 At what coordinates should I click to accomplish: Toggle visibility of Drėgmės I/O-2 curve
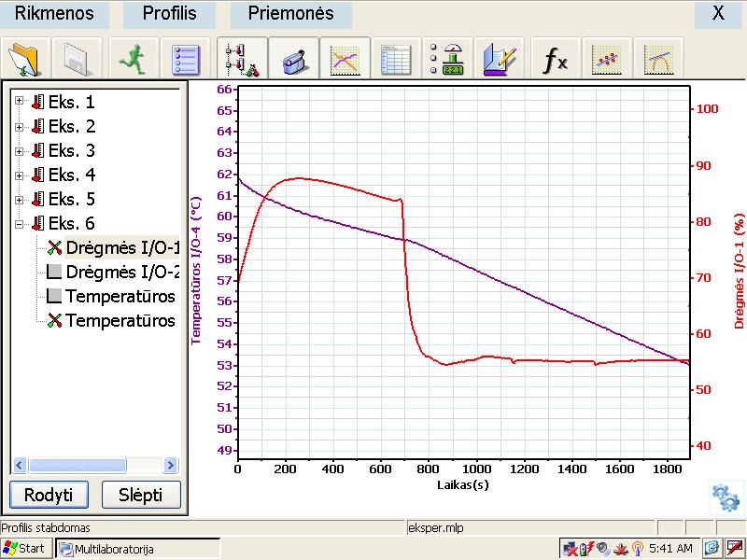[x=54, y=272]
